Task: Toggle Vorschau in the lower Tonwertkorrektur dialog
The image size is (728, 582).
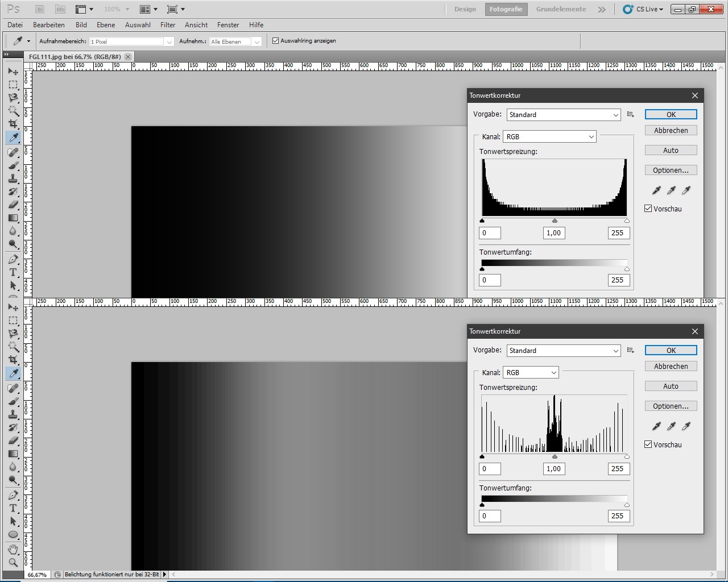Action: [x=648, y=444]
